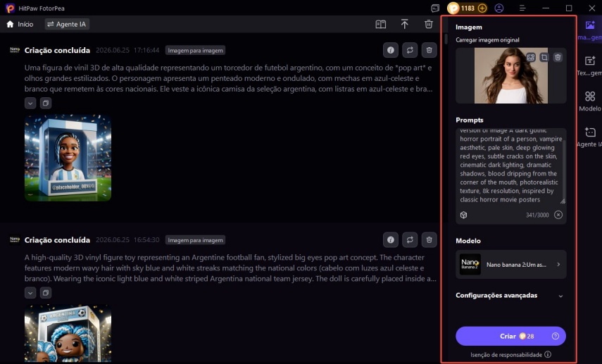
Task: Click inside the Prompts text field
Action: click(x=510, y=166)
